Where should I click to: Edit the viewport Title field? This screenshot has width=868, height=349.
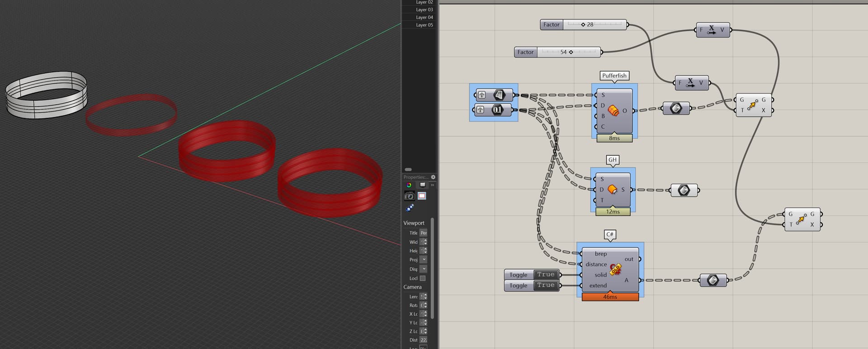[423, 233]
